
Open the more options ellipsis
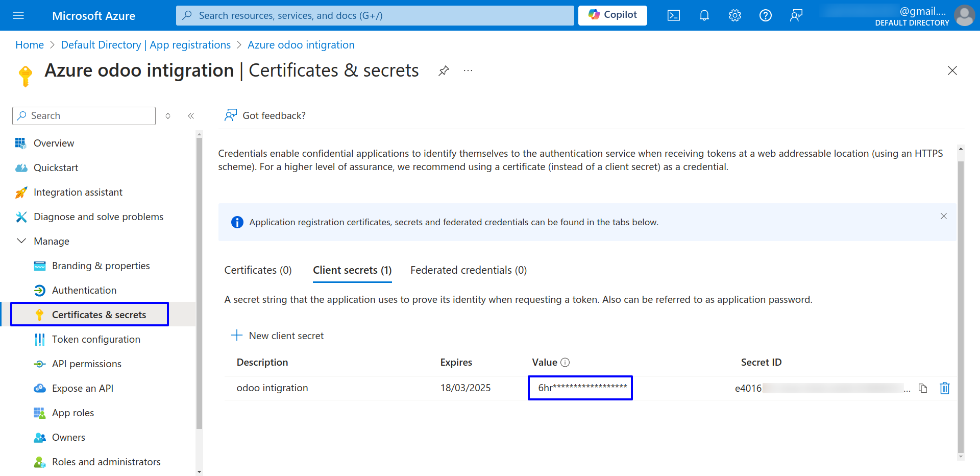(468, 71)
